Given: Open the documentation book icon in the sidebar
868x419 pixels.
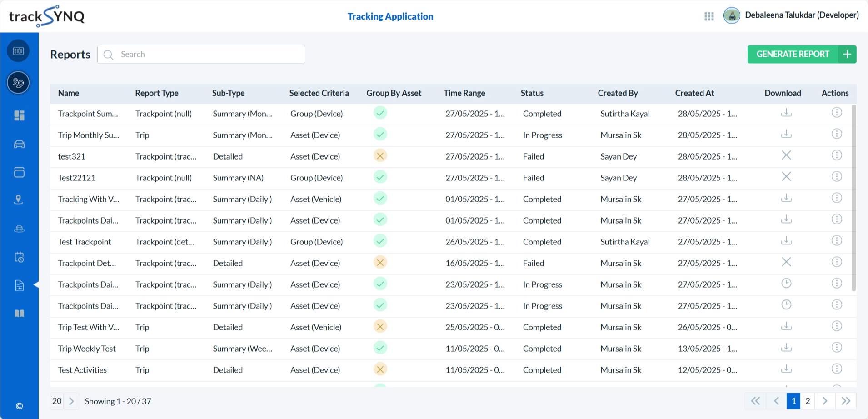Looking at the screenshot, I should click(x=19, y=313).
